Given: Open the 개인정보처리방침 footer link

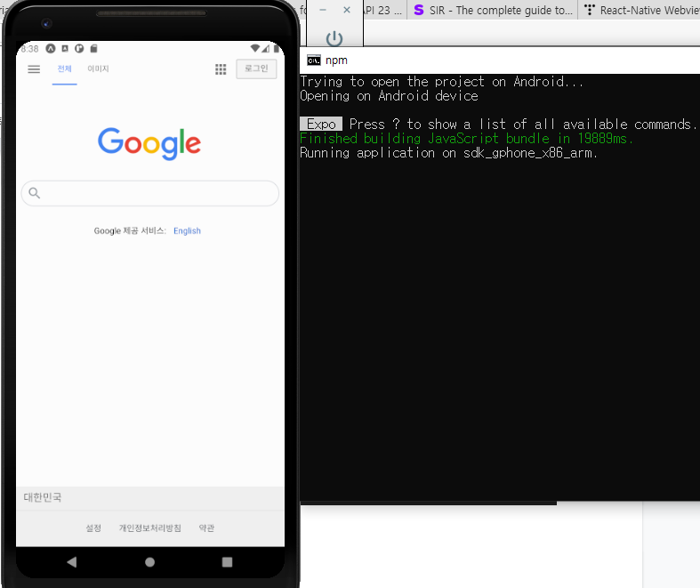Looking at the screenshot, I should pos(150,528).
